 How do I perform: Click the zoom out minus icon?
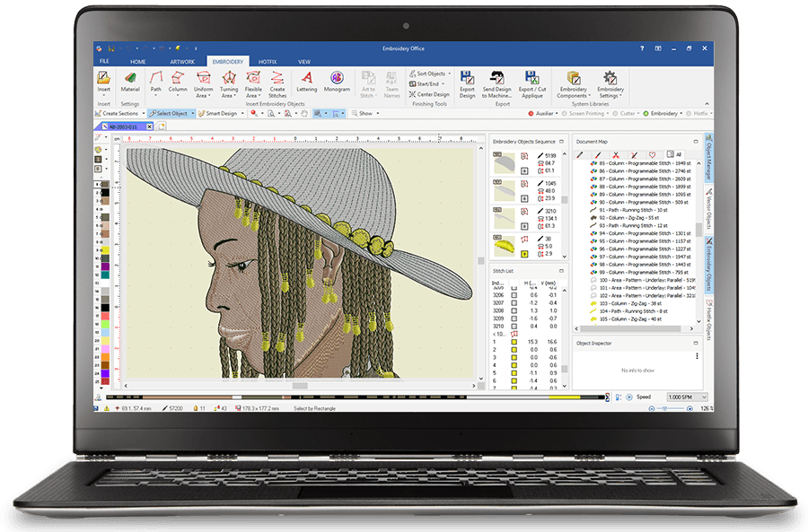coord(652,408)
